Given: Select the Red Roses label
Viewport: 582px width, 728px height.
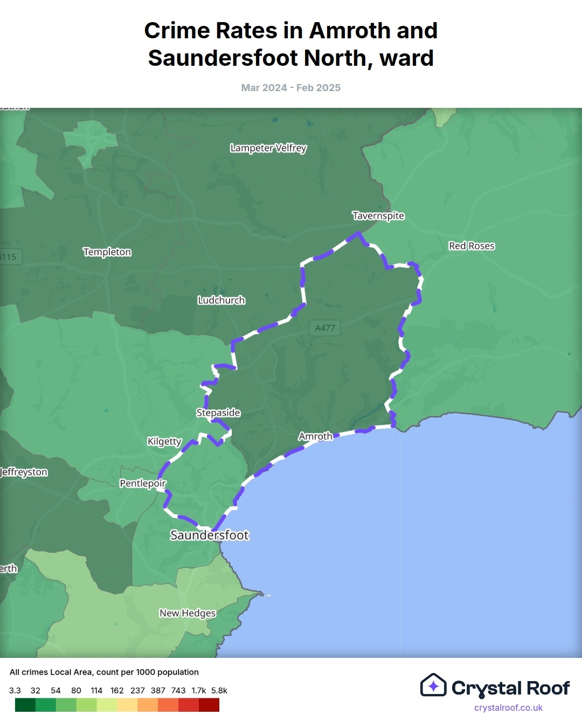Looking at the screenshot, I should click(472, 246).
